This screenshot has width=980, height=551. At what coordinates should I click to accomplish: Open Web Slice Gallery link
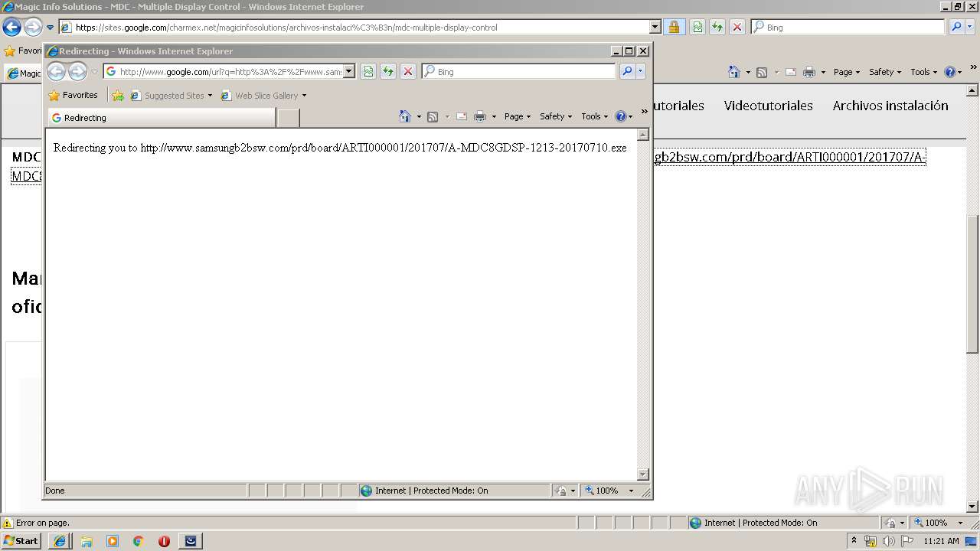263,96
